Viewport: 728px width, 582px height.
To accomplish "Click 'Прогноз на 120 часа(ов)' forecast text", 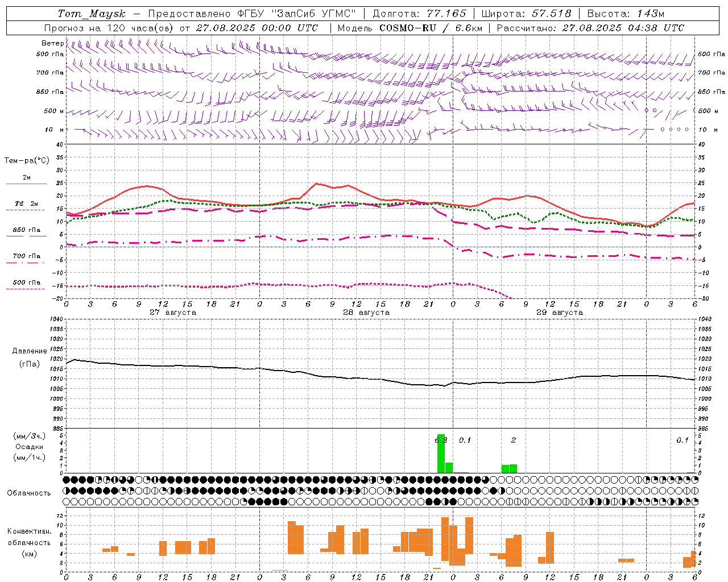I will 109,28.
